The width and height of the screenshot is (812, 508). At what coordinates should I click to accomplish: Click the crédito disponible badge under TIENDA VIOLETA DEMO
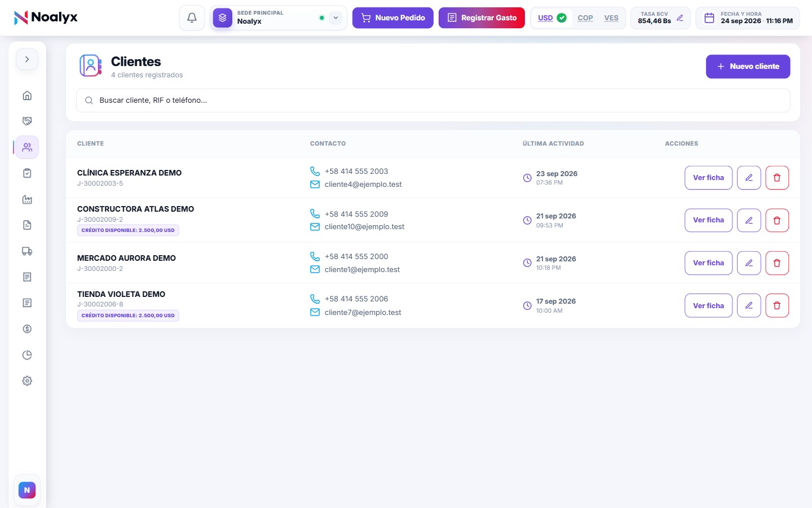pyautogui.click(x=128, y=316)
